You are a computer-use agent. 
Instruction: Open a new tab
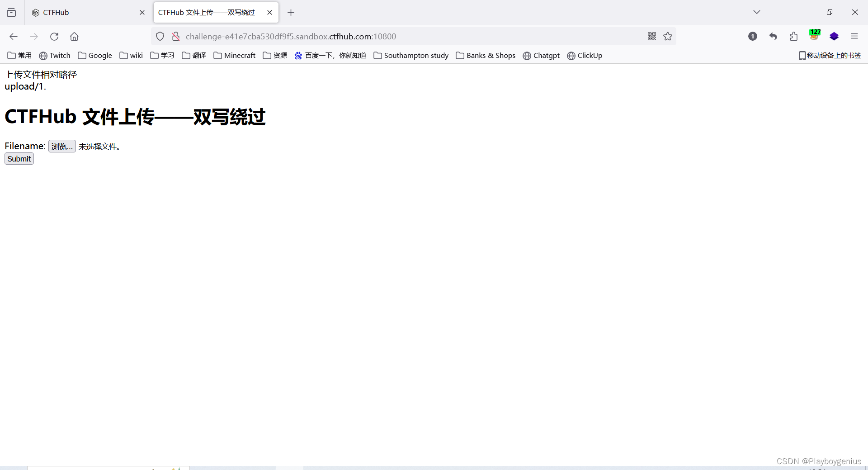click(x=291, y=13)
